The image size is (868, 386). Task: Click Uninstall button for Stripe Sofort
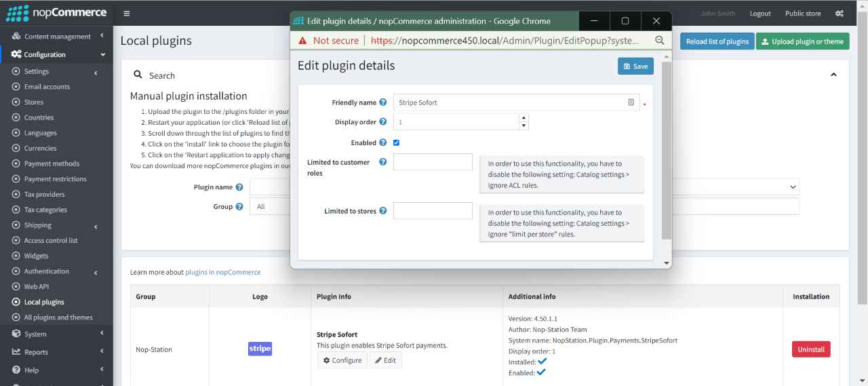(x=811, y=349)
